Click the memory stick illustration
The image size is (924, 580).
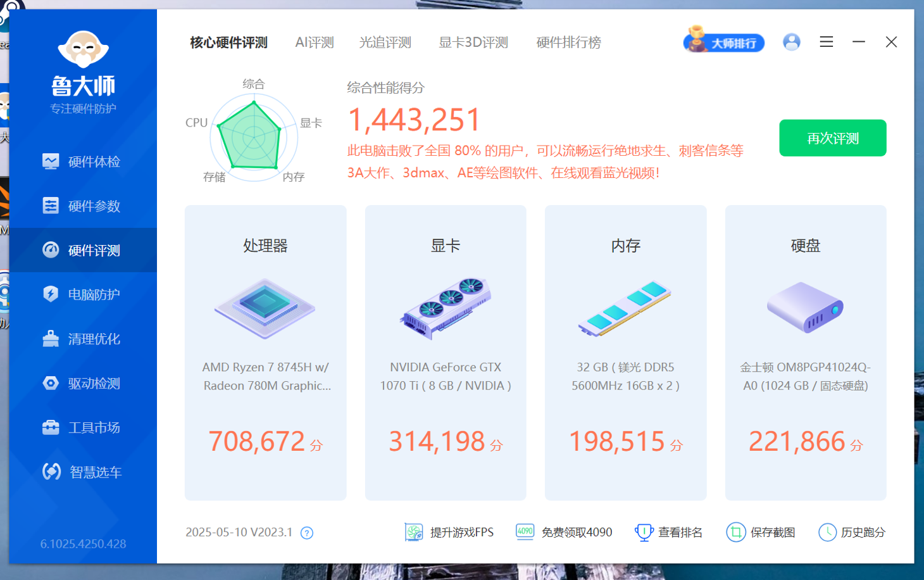click(x=625, y=308)
